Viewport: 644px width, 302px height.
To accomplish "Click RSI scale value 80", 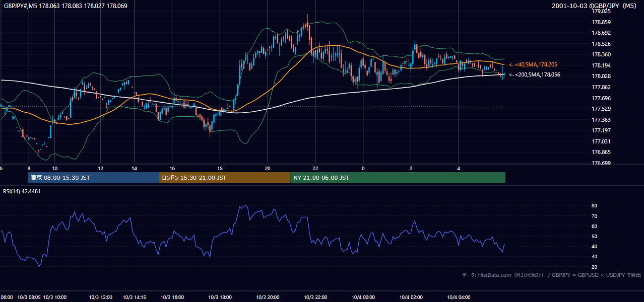I will [x=595, y=206].
